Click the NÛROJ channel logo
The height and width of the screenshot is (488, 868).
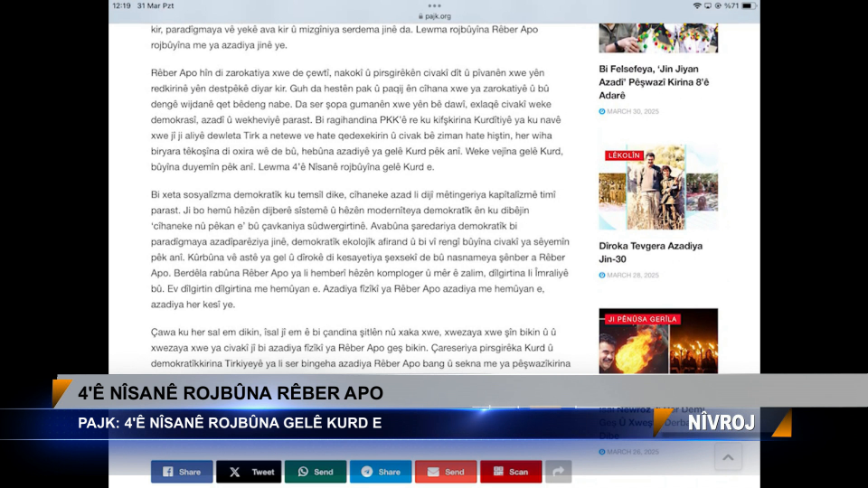(722, 423)
